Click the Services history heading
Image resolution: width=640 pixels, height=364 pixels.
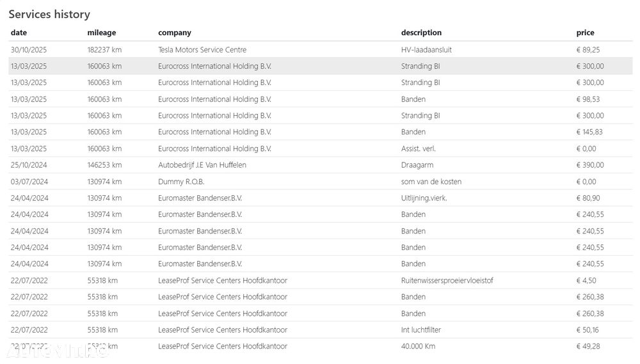coord(49,14)
